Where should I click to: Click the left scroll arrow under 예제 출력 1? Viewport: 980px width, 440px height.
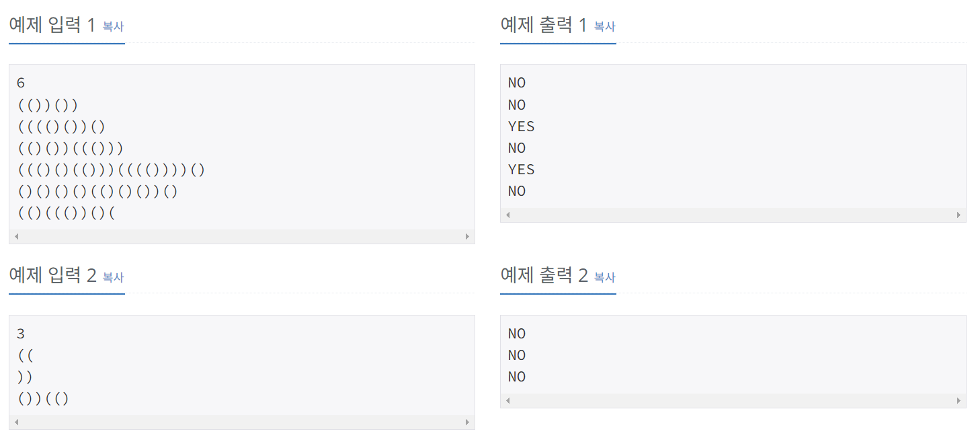point(506,214)
